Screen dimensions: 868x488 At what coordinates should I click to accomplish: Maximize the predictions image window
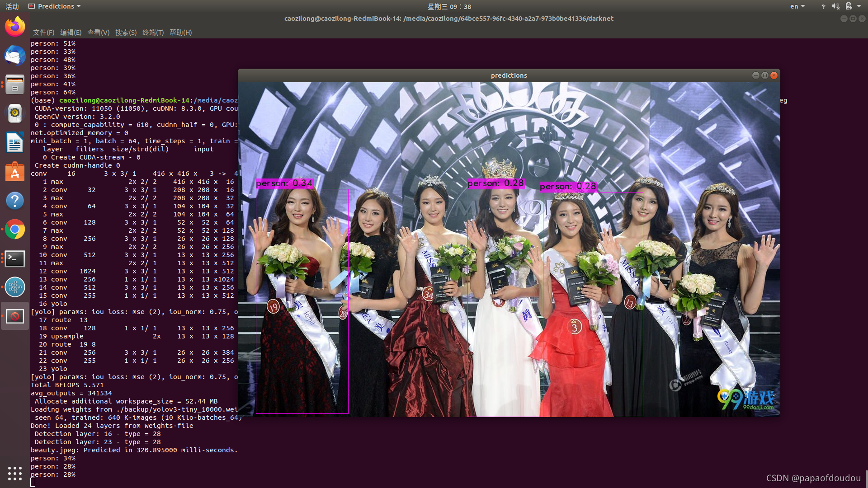(764, 75)
